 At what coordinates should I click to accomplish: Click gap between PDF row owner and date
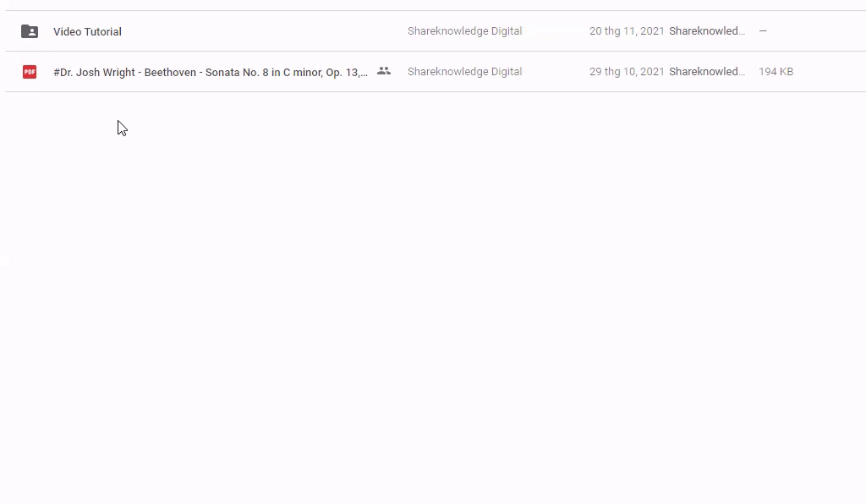click(x=555, y=72)
